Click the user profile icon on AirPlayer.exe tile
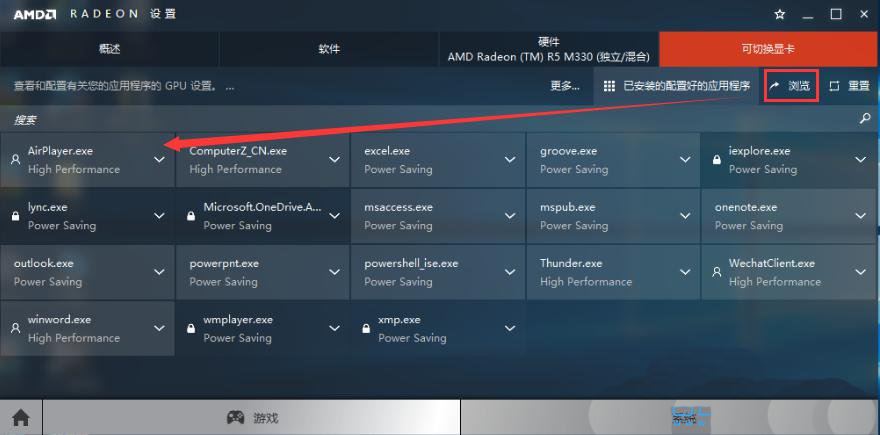This screenshot has height=435, width=880. 16,160
